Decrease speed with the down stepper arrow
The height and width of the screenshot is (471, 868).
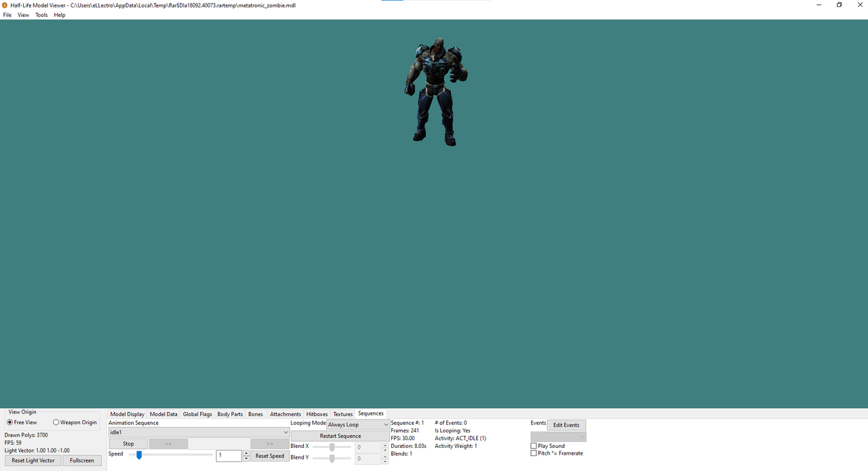click(245, 459)
